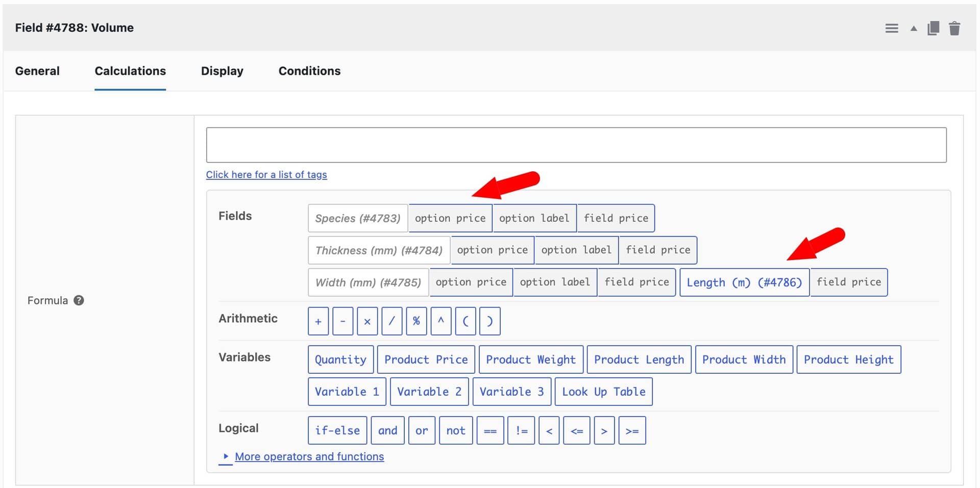Screen dimensions: 980x488
Task: Insert the percent % operator
Action: pos(416,321)
